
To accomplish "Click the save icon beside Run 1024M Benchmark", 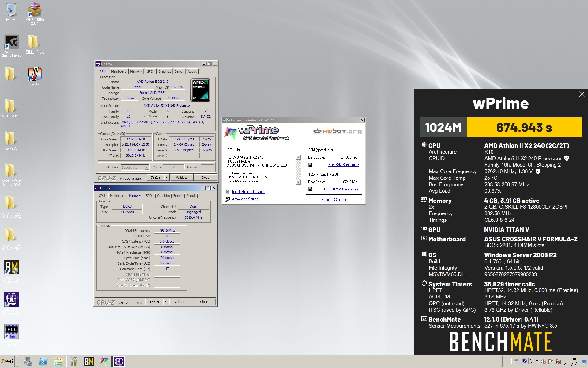I will [x=310, y=189].
